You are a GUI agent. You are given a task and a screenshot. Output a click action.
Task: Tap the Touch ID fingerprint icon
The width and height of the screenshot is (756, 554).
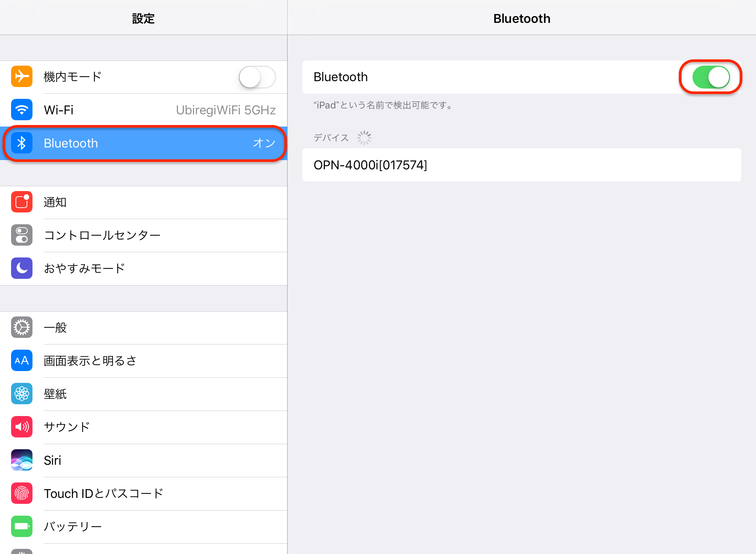(22, 494)
